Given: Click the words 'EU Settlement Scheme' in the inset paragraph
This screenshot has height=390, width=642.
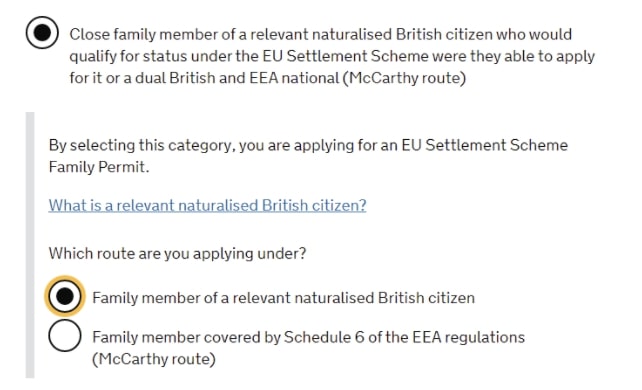Looking at the screenshot, I should coord(484,145).
